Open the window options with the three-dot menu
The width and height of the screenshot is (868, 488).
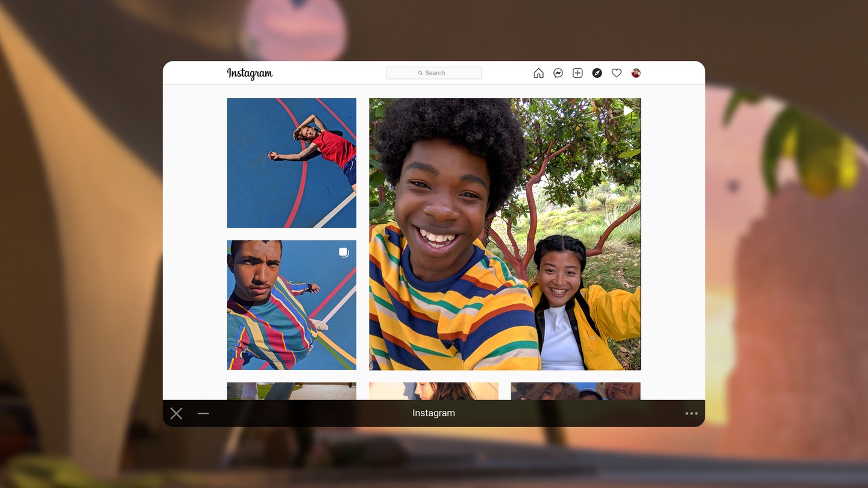(x=691, y=413)
